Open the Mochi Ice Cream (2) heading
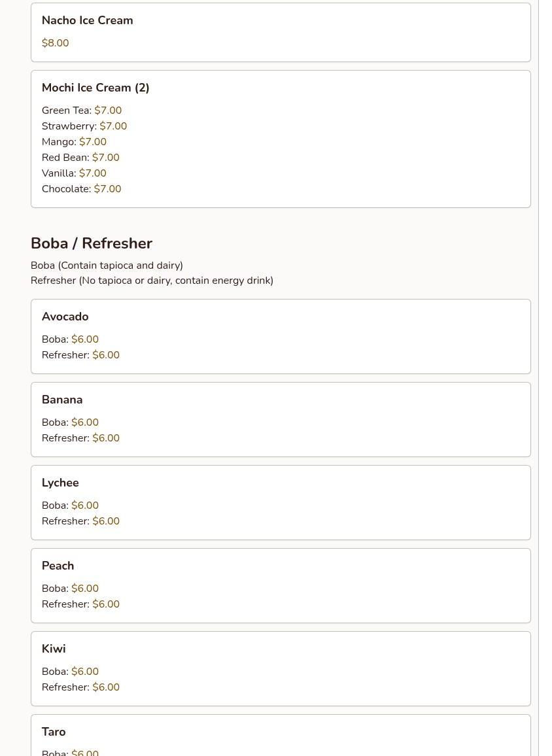The width and height of the screenshot is (552, 756). coord(95,88)
